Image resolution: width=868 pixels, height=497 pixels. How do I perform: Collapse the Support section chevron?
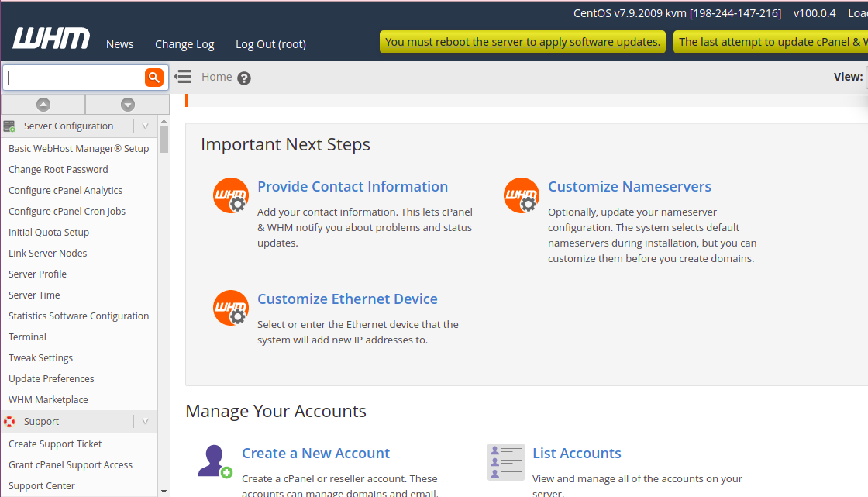[x=145, y=422]
